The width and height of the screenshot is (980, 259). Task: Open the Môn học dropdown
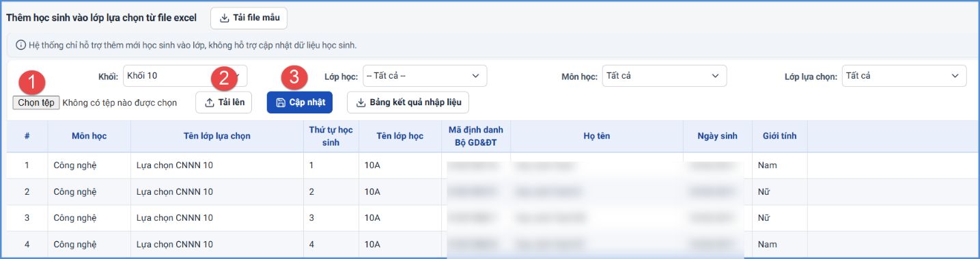click(664, 76)
